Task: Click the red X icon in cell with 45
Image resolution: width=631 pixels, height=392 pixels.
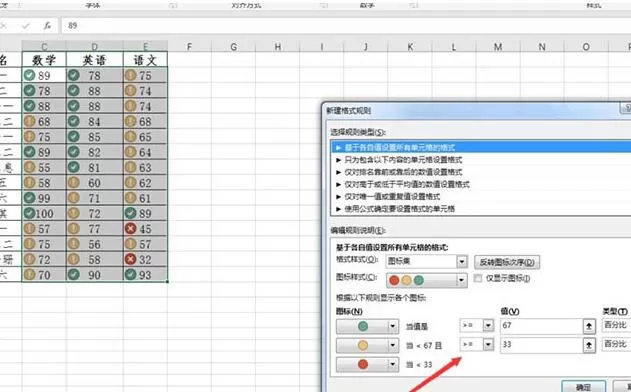Action: pos(130,229)
